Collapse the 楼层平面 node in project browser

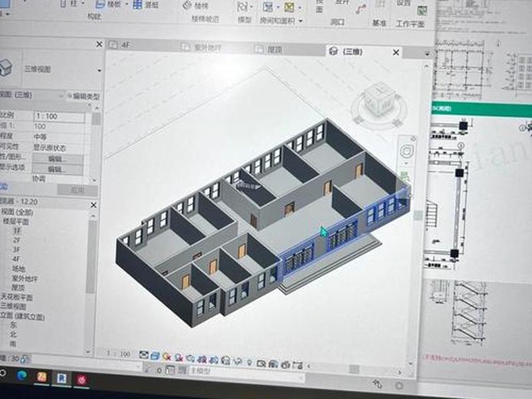point(15,221)
